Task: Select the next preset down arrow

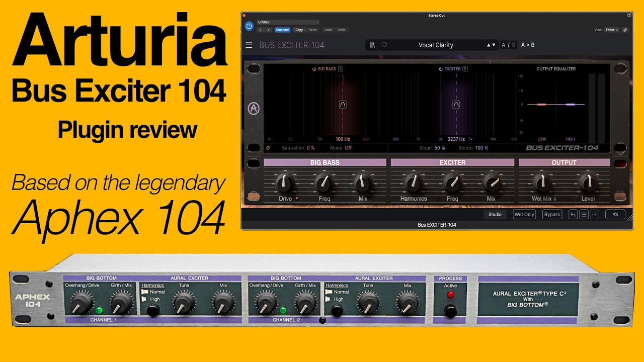Action: pos(493,45)
